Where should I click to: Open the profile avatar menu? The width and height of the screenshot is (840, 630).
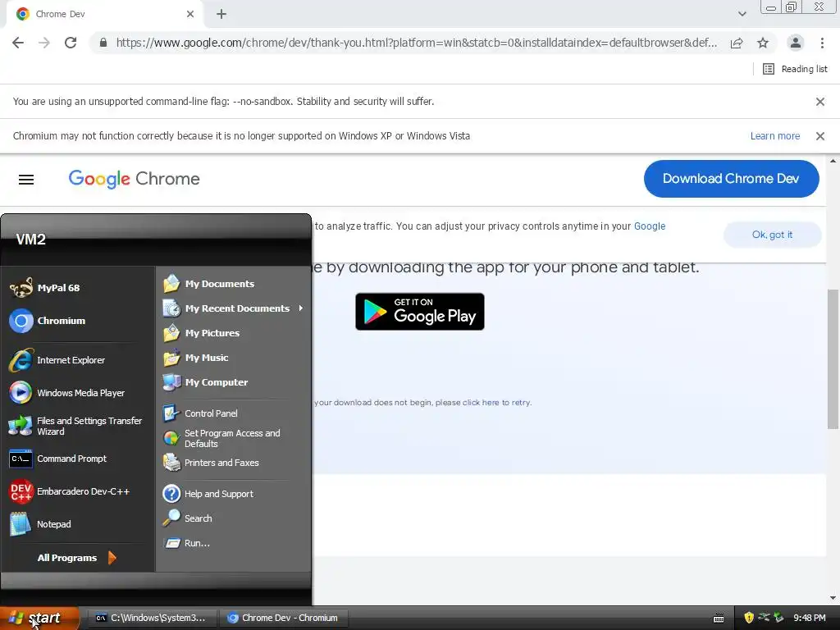pyautogui.click(x=796, y=43)
